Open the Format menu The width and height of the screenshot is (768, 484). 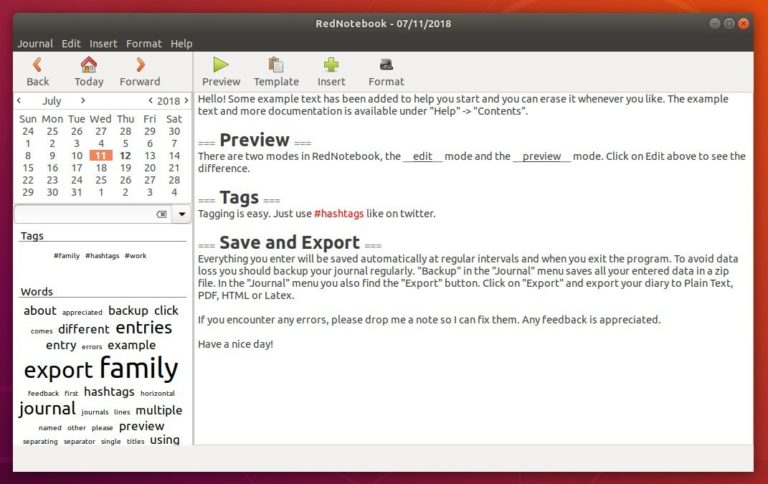click(144, 44)
